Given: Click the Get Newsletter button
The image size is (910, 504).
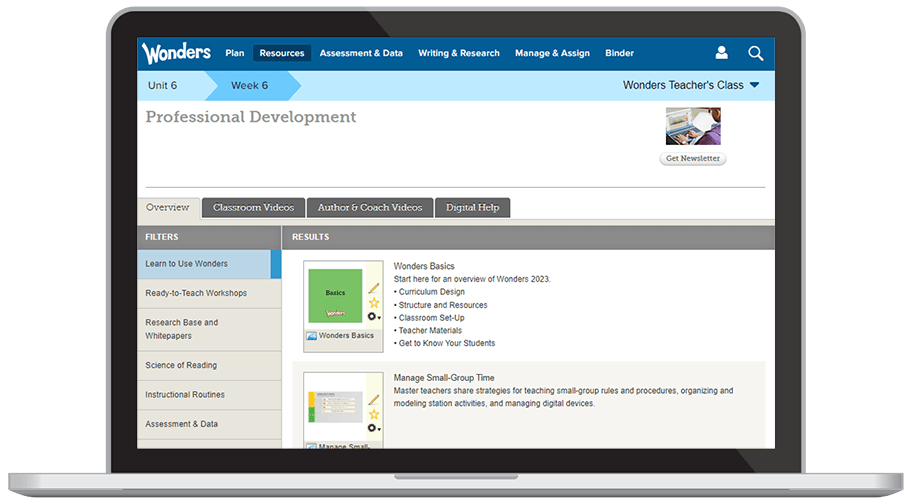Looking at the screenshot, I should 692,159.
